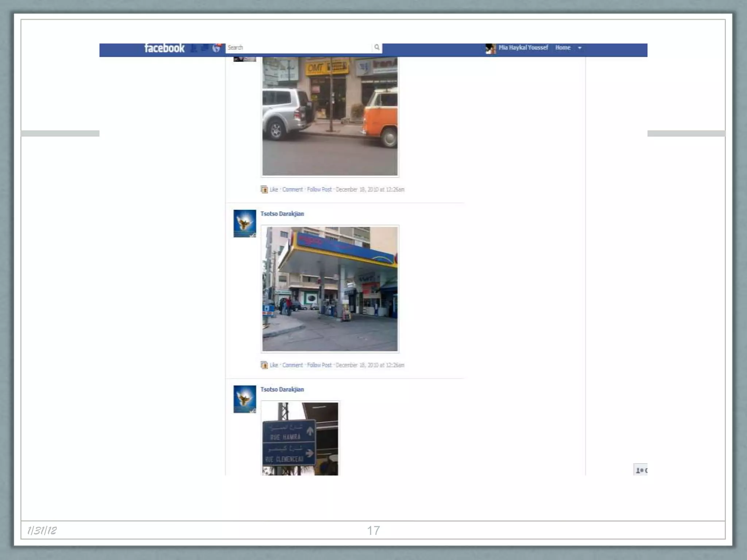Click the Facebook logo
Viewport: 747px width, 560px height.
tap(164, 48)
